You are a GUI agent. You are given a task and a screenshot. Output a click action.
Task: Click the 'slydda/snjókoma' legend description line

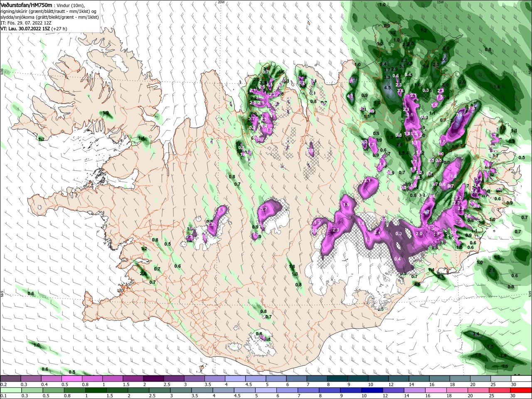pos(49,17)
